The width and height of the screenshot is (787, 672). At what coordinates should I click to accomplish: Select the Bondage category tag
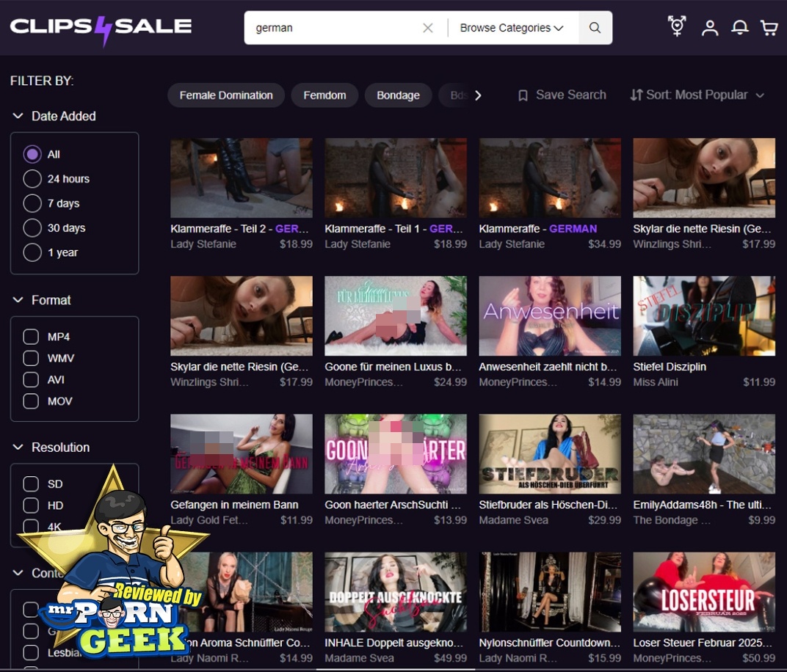398,95
